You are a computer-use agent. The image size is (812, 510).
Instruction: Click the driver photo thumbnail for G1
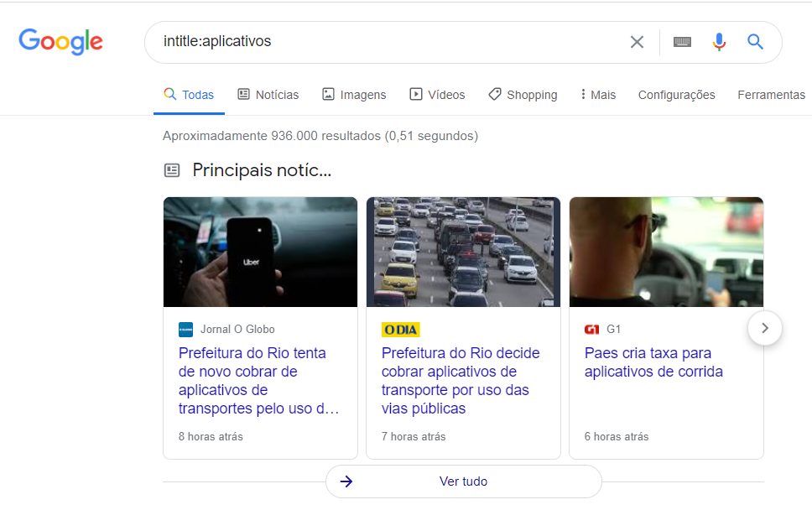[667, 252]
